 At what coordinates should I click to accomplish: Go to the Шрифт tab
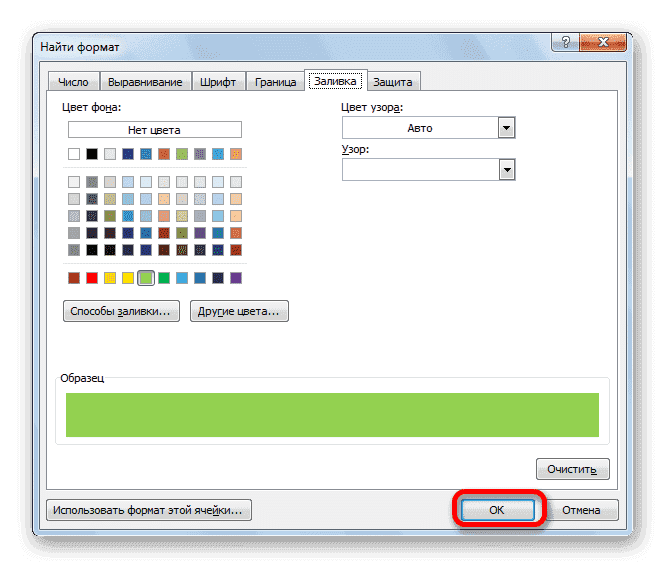pos(218,82)
